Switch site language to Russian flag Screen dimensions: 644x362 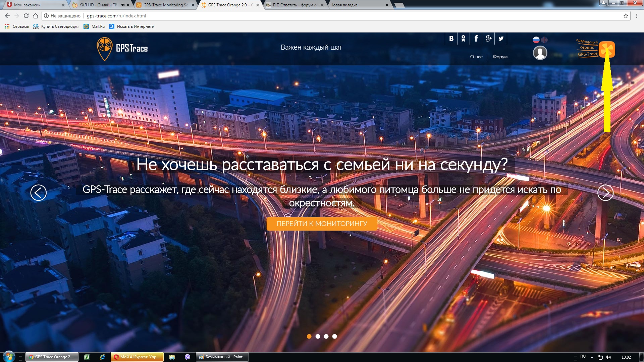click(x=536, y=40)
